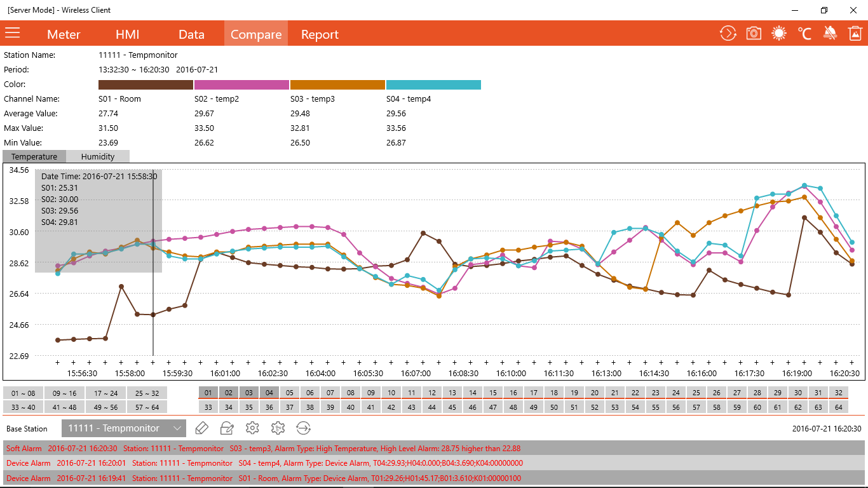Viewport: 868px width, 488px height.
Task: Click the sun brightness icon
Action: tap(779, 34)
